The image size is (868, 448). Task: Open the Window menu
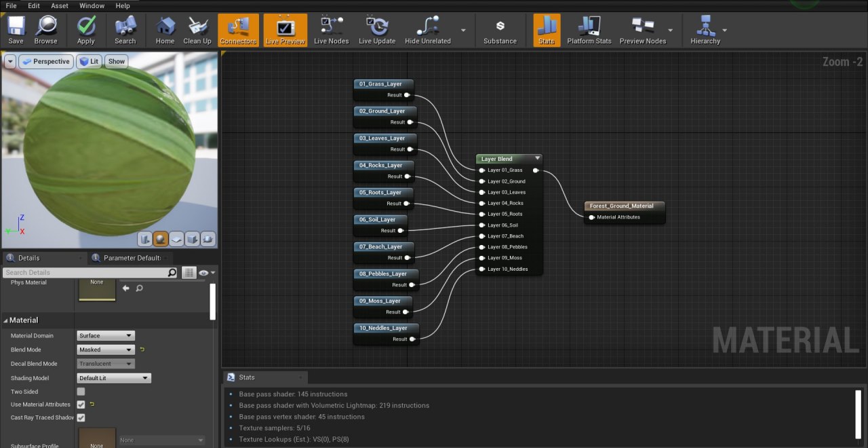tap(92, 5)
